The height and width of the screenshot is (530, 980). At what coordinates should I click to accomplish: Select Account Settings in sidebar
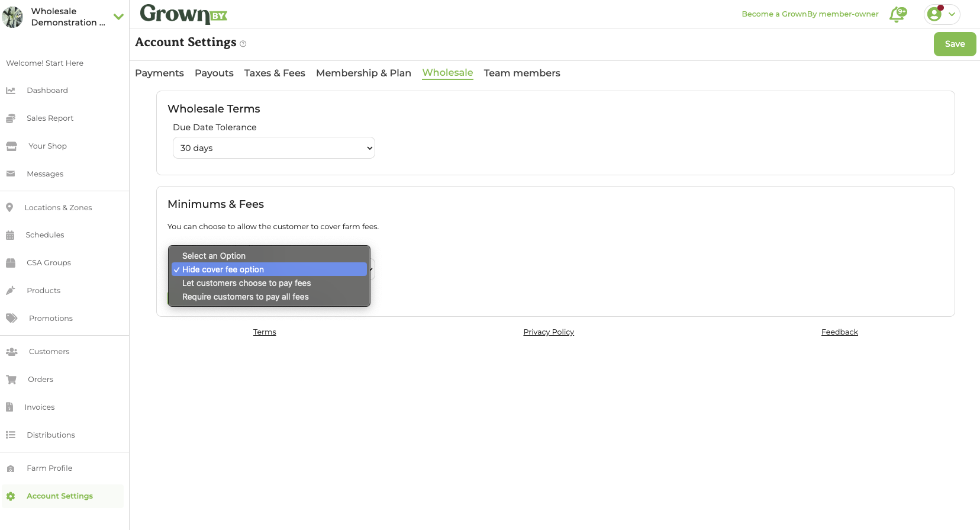pyautogui.click(x=60, y=496)
